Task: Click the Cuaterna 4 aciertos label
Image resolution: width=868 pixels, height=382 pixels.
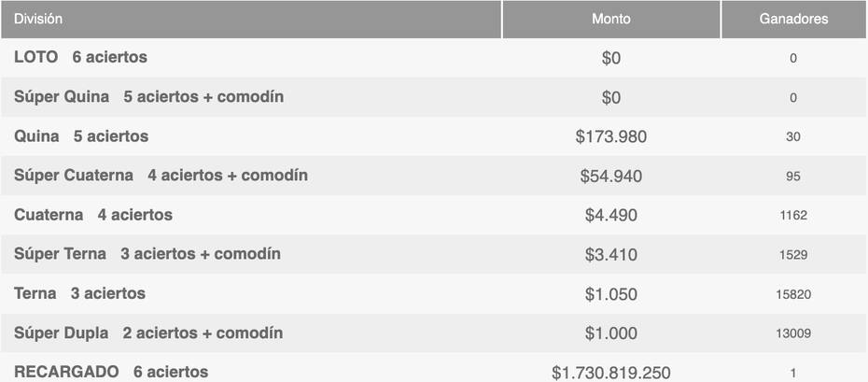Action: tap(93, 215)
